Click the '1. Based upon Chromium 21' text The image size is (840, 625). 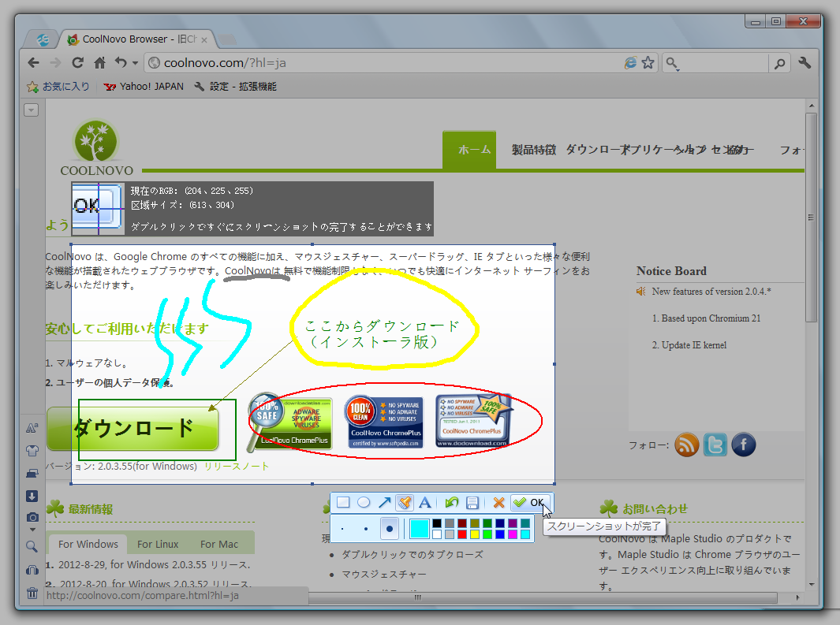click(706, 318)
